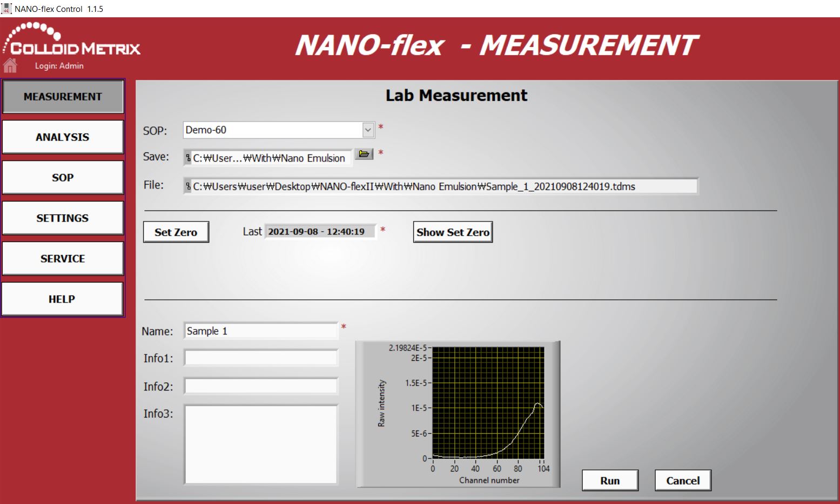Click the NANO-flex Control title bar app icon
The width and height of the screenshot is (840, 504).
coord(6,8)
